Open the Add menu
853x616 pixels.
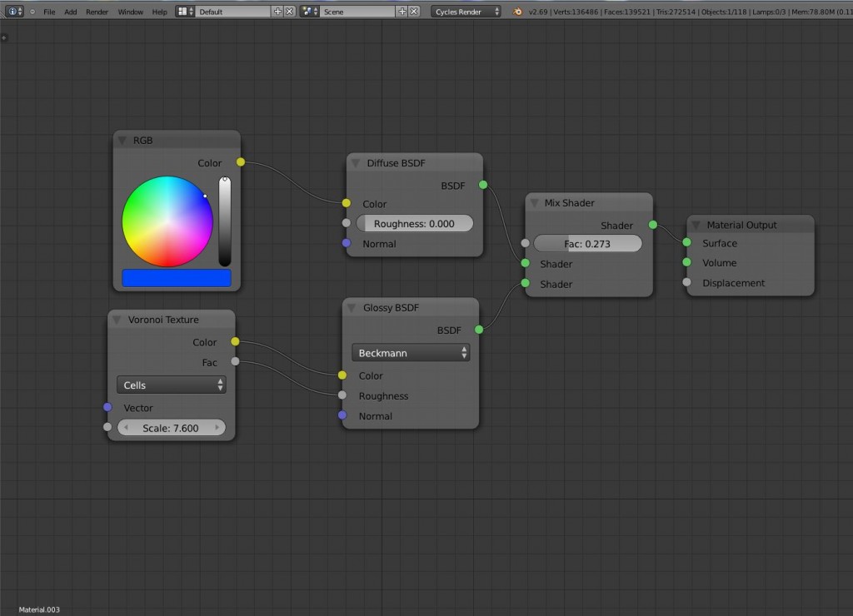70,12
